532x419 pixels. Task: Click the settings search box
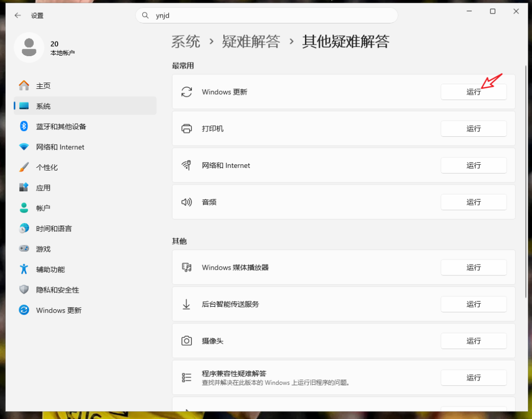pos(267,15)
